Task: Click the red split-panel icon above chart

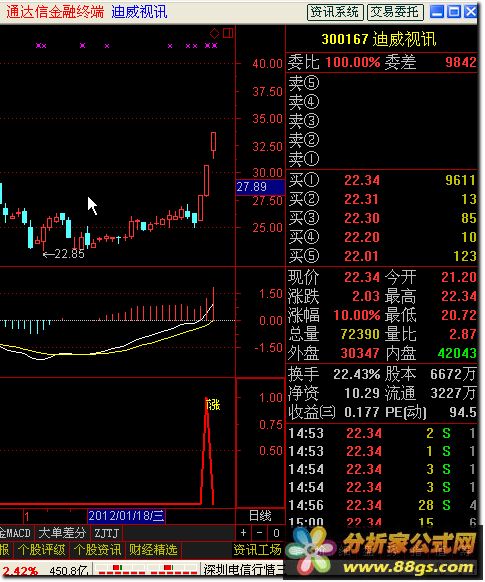Action: coord(228,33)
